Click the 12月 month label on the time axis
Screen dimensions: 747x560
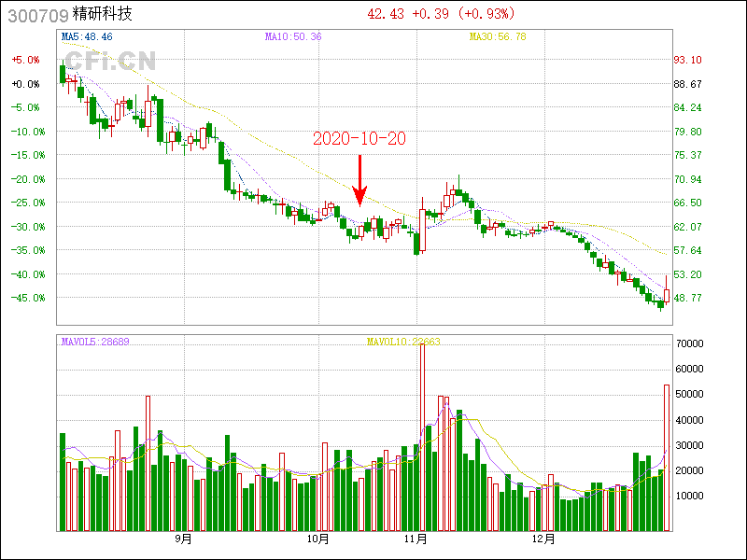543,539
